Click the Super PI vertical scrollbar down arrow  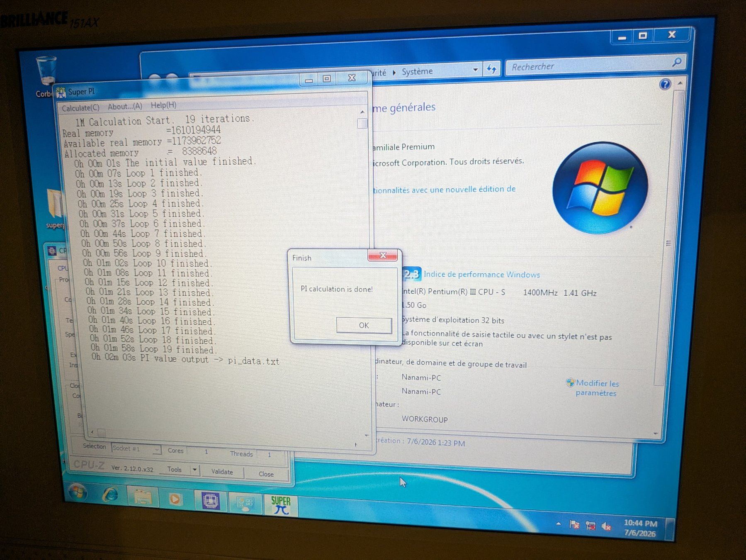[x=366, y=435]
